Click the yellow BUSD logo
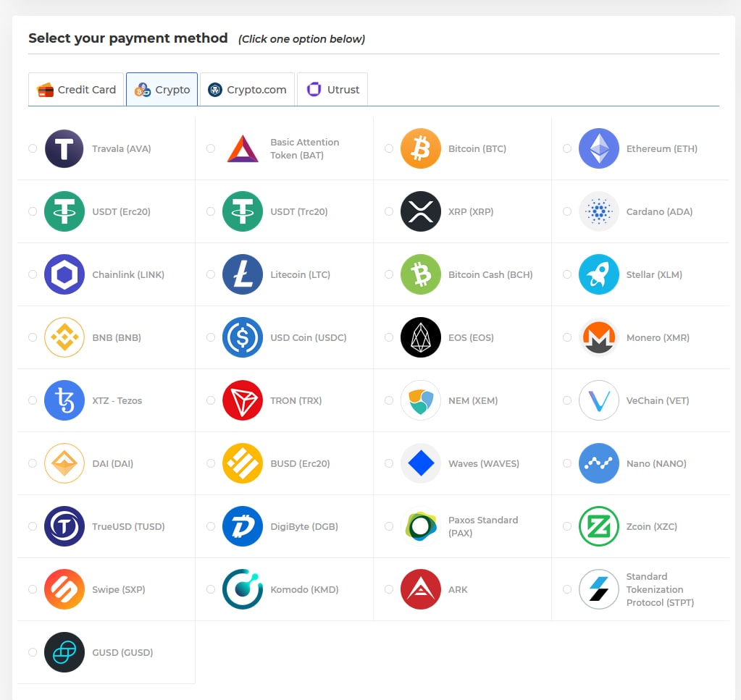Screen dimensions: 741x700 [x=243, y=463]
